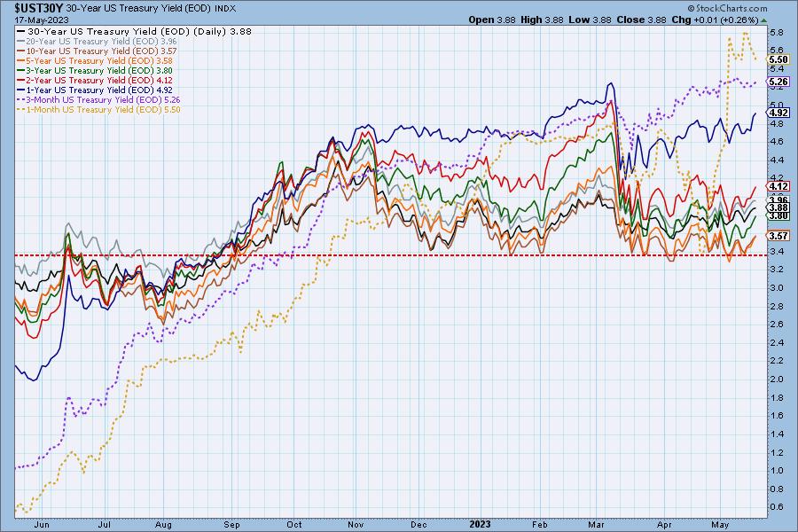Click the Chg +0.01 (+0.26%) value
The height and width of the screenshot is (532, 798).
[x=715, y=20]
